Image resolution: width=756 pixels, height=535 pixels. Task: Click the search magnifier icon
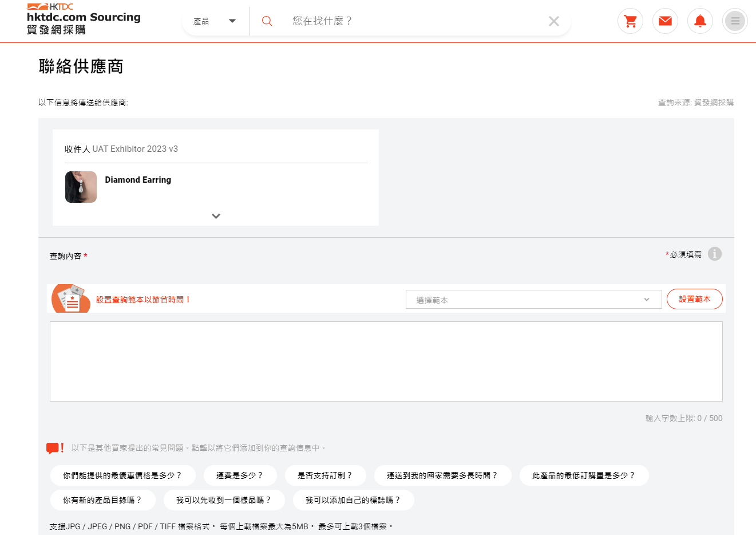pyautogui.click(x=267, y=21)
